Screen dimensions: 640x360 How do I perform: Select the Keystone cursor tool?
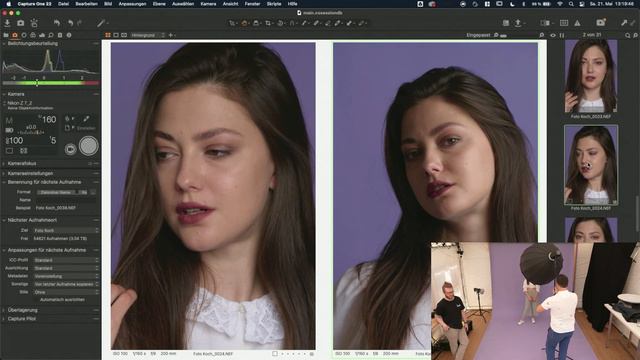[x=292, y=23]
